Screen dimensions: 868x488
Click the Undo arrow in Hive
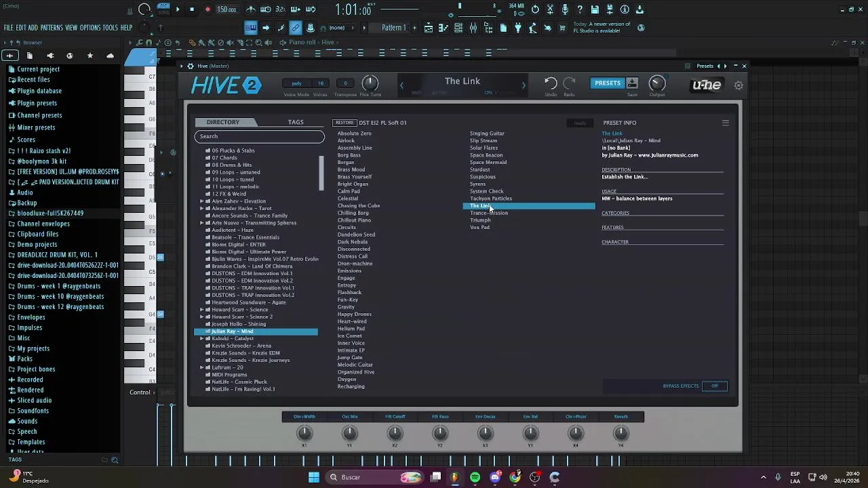(x=551, y=83)
